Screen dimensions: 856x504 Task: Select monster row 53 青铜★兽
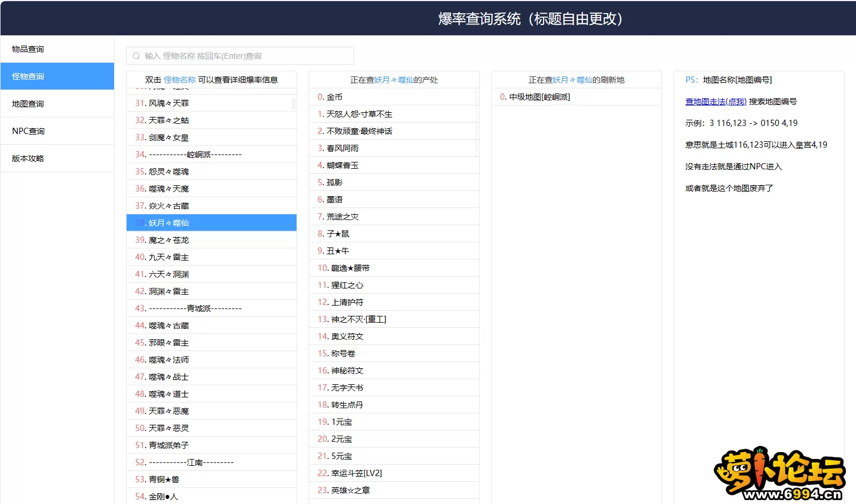(212, 479)
